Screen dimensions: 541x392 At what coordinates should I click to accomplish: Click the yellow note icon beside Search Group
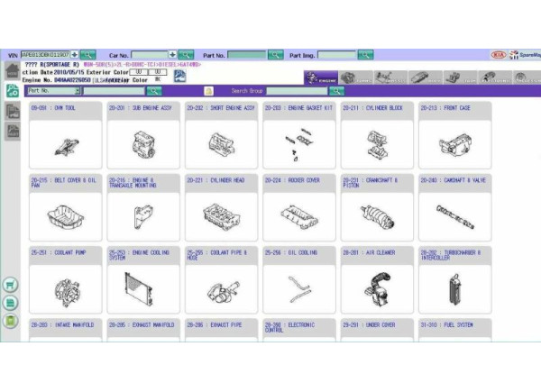pyautogui.click(x=208, y=91)
